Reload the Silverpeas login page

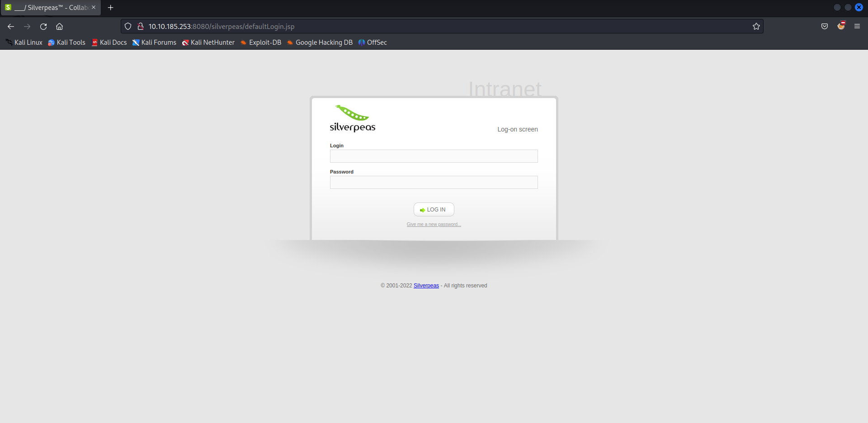tap(43, 27)
